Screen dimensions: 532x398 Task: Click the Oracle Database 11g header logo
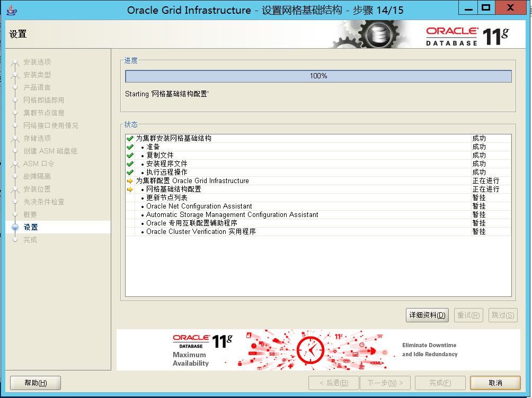(x=467, y=37)
